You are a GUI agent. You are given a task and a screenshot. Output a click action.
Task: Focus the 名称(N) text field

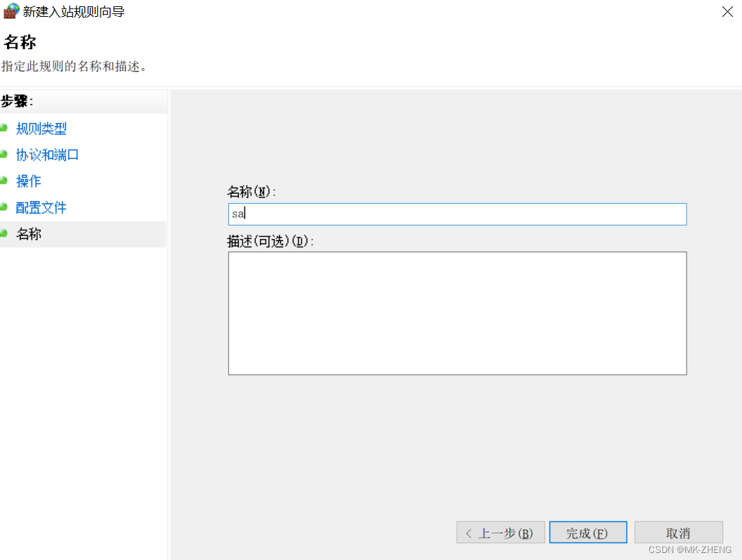pos(457,214)
